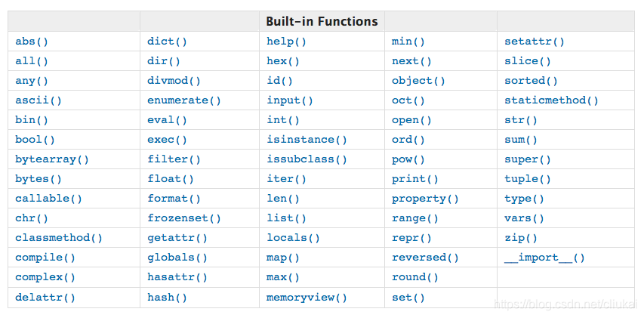Open the filter() link
The height and width of the screenshot is (318, 644).
[174, 159]
